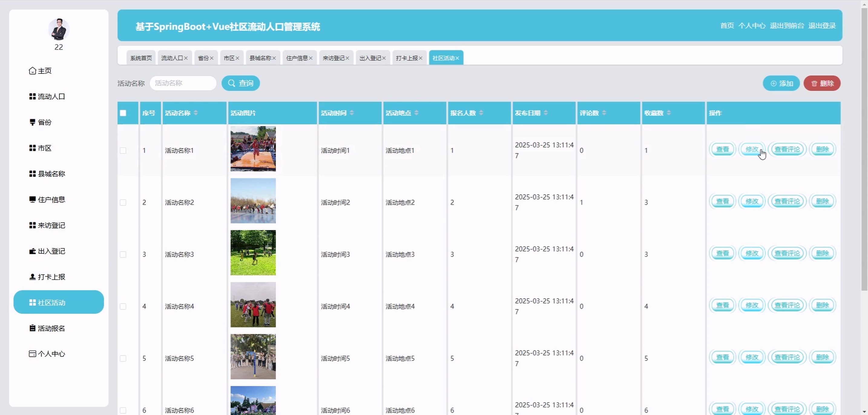Switch to the 系统首页 tab
This screenshot has width=868, height=415.
click(141, 58)
